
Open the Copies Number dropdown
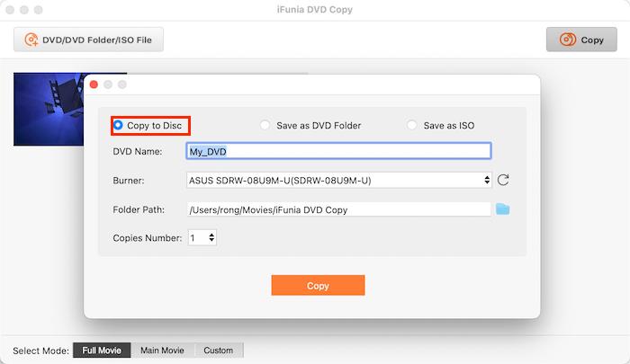point(202,238)
